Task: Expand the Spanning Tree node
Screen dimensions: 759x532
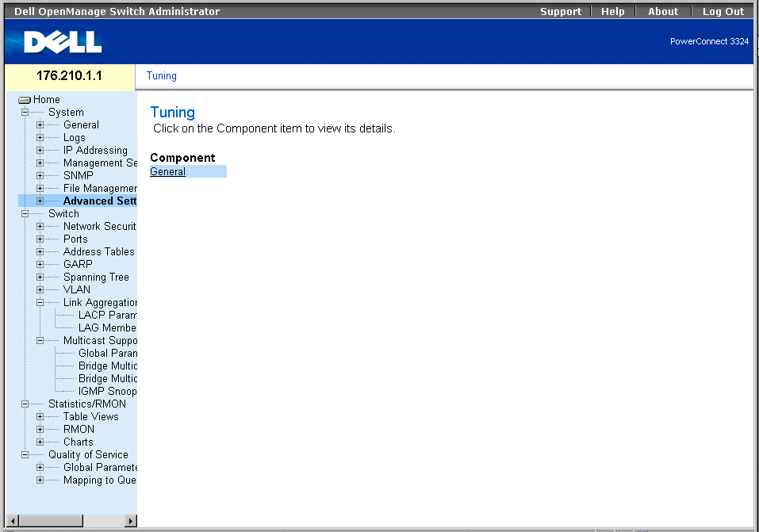Action: (x=40, y=277)
